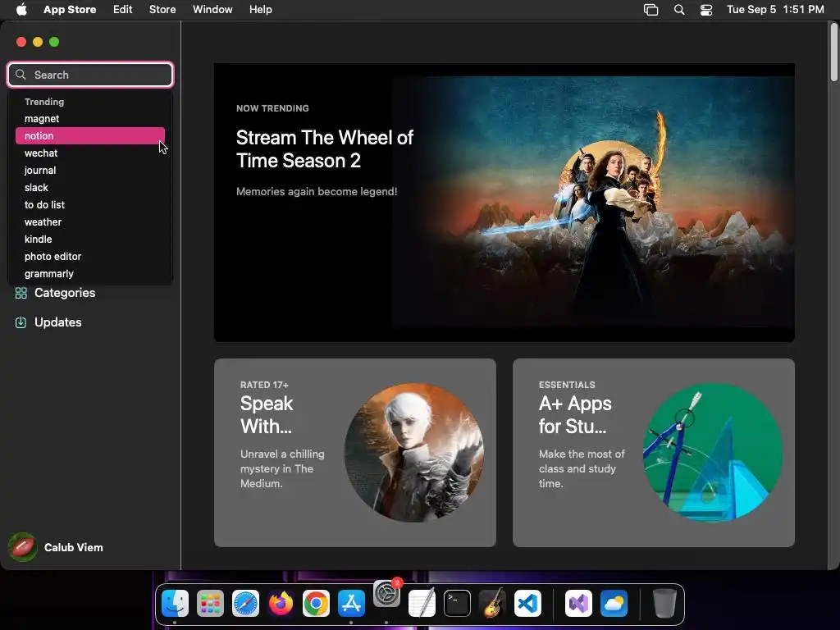Open Terminal from the Dock
The width and height of the screenshot is (840, 630).
point(457,604)
